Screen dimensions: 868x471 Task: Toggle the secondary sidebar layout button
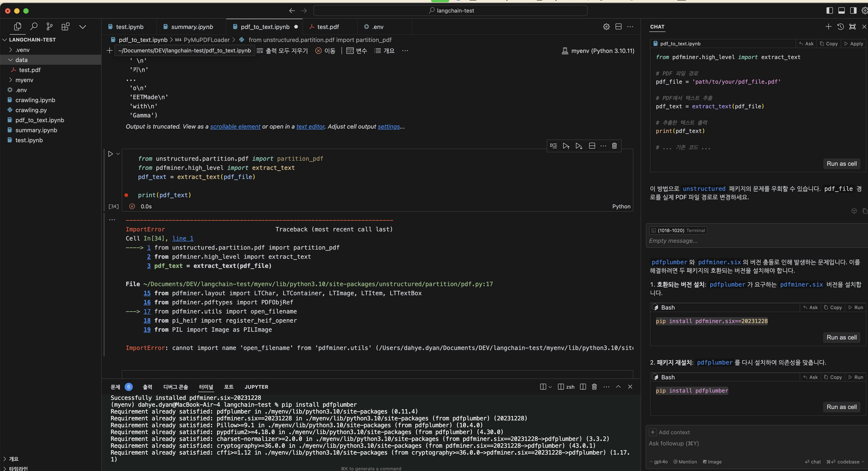(x=853, y=10)
